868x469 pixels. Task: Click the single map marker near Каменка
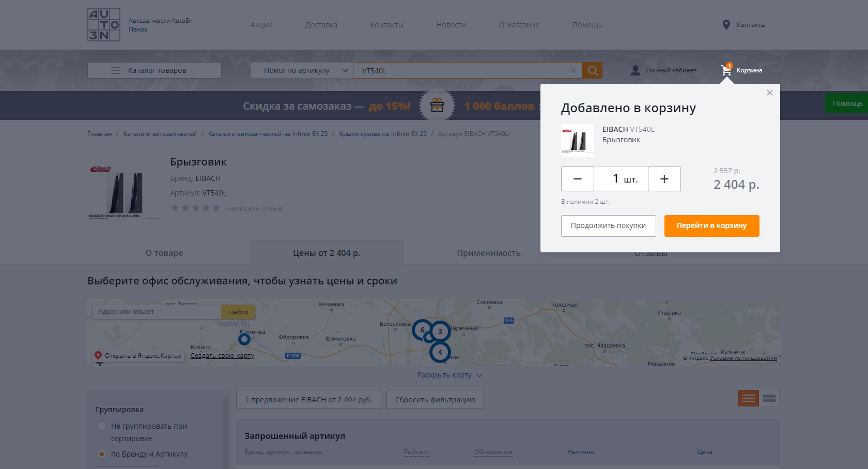(244, 339)
